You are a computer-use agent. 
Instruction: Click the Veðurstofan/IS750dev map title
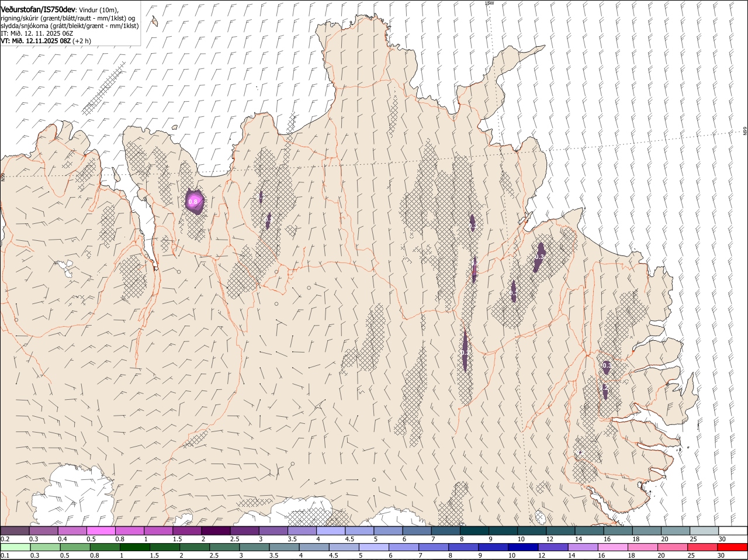click(39, 10)
